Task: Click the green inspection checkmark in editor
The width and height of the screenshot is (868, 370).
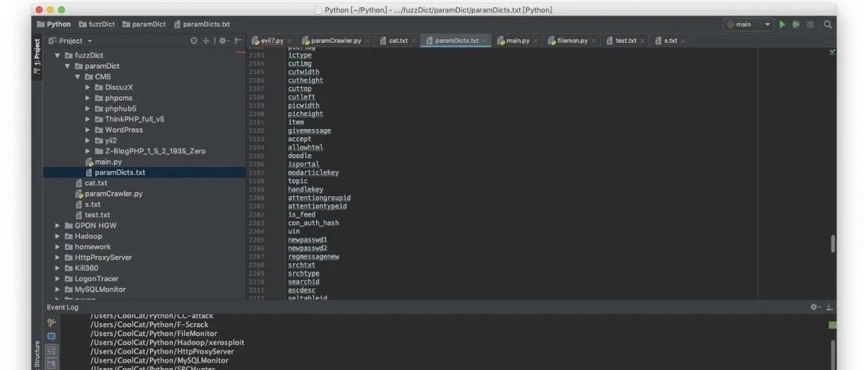Action: [832, 52]
